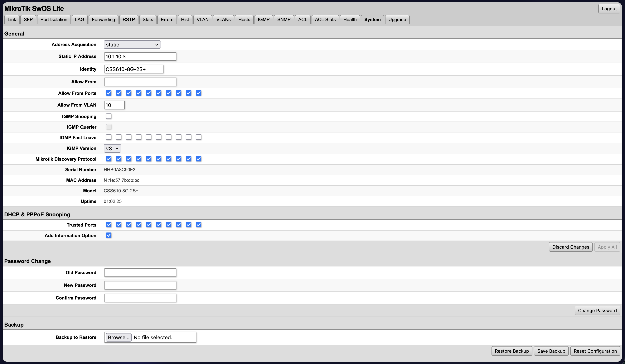Focus the Old Password field
625x364 pixels.
140,272
